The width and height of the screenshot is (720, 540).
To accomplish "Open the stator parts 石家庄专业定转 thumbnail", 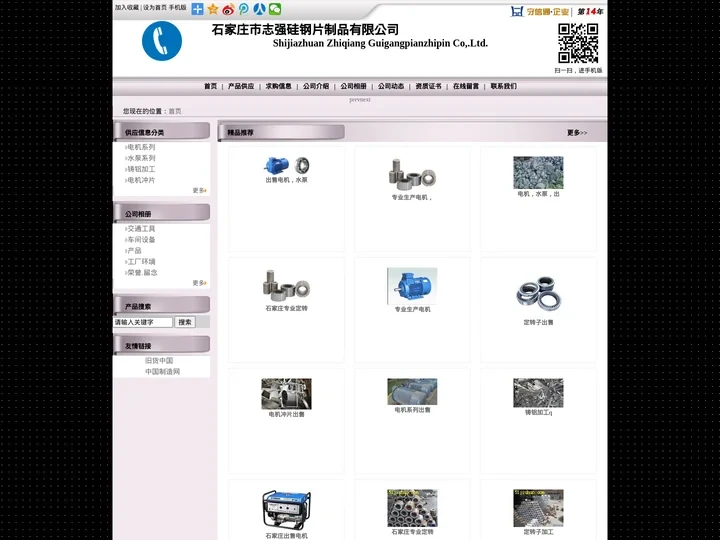I will click(x=287, y=285).
